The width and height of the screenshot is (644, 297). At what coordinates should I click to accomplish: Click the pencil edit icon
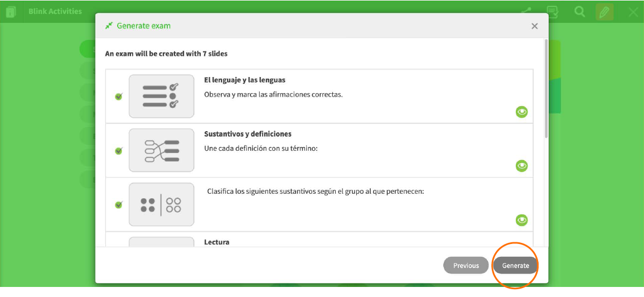[x=604, y=12]
